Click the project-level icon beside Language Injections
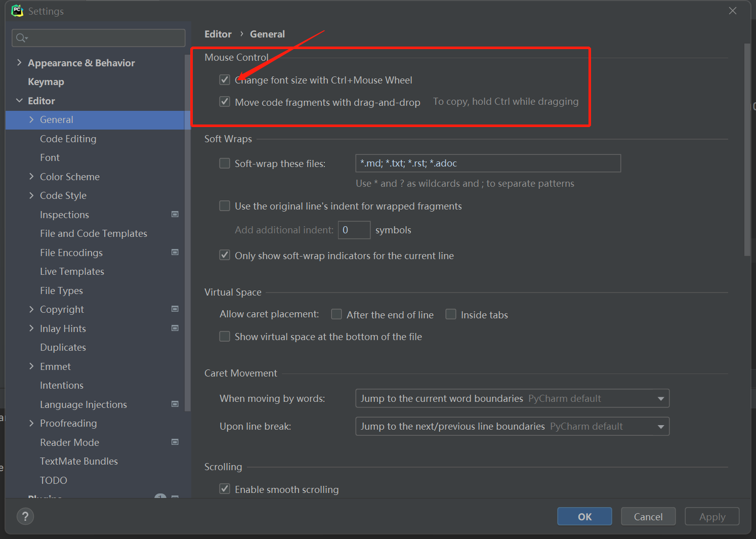Viewport: 756px width, 539px height. click(175, 404)
